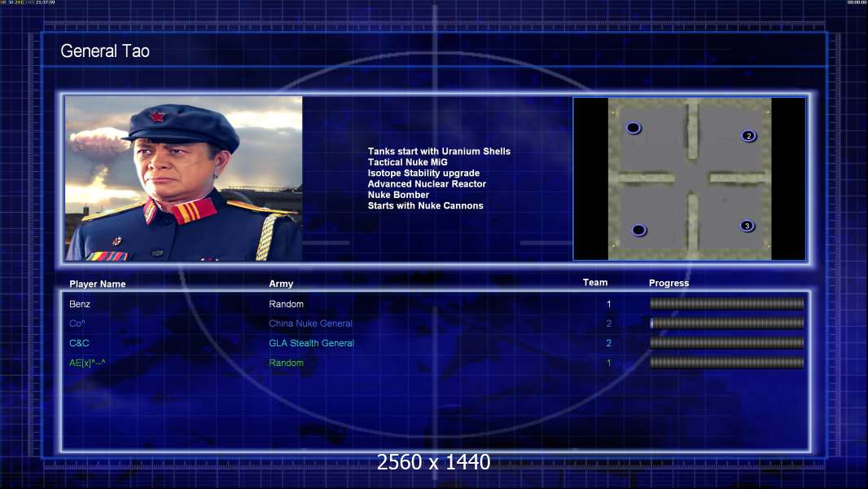
Task: Click player name AE[x]^--^
Action: tap(87, 363)
